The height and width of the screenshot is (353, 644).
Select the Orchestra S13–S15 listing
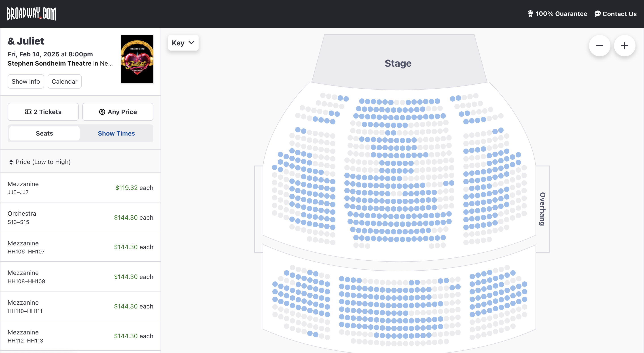(80, 217)
